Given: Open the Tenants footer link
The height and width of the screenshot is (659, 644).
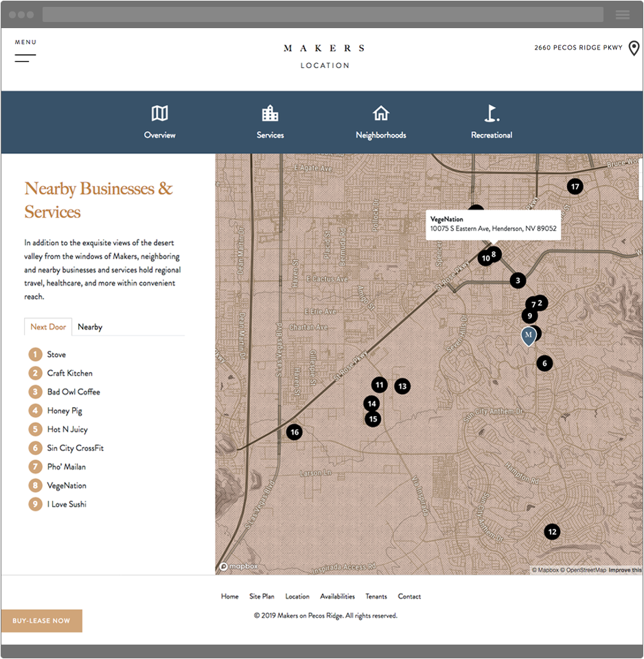Looking at the screenshot, I should coord(376,597).
